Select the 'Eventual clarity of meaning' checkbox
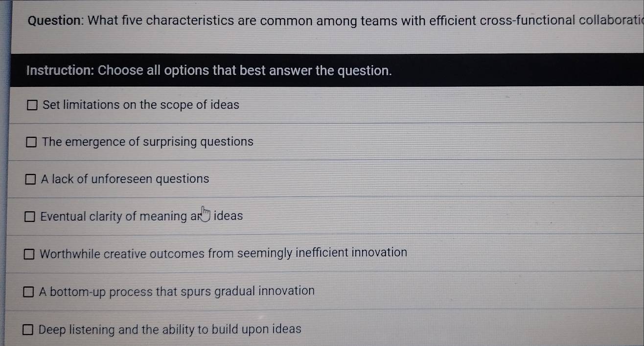Viewport: 644px width, 346px height. click(x=30, y=217)
